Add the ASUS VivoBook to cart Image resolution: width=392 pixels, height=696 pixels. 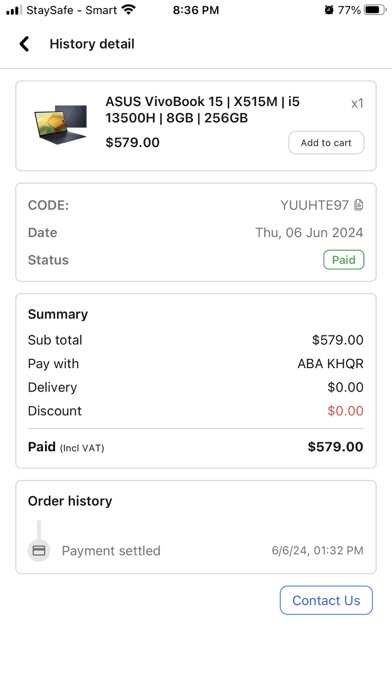click(326, 142)
